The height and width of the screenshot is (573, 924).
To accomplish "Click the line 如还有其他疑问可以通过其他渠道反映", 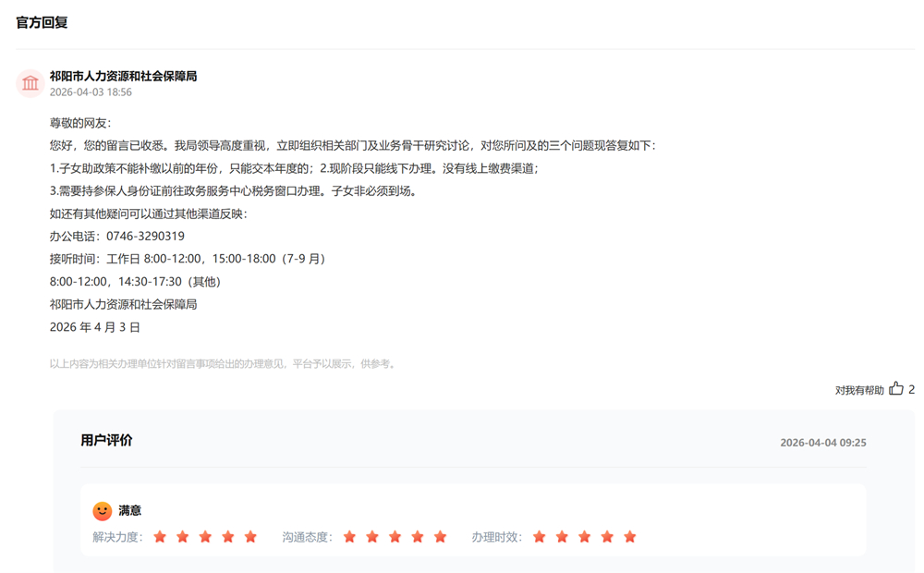I will point(149,213).
